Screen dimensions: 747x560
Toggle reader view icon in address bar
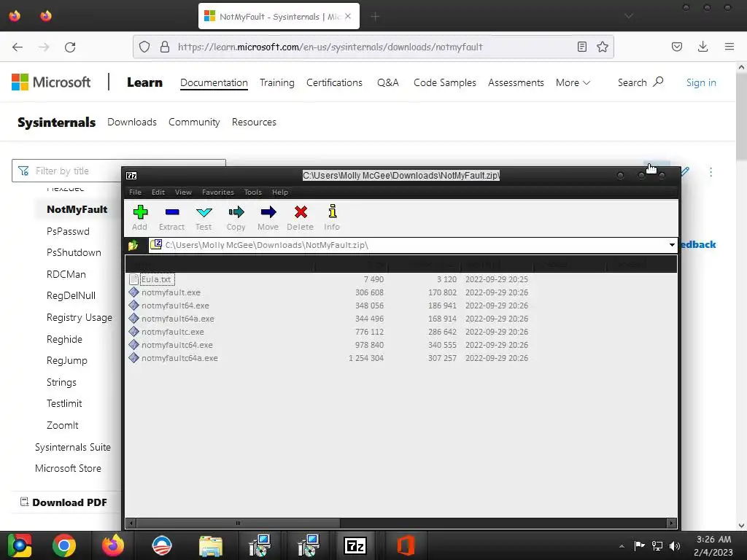coord(581,47)
